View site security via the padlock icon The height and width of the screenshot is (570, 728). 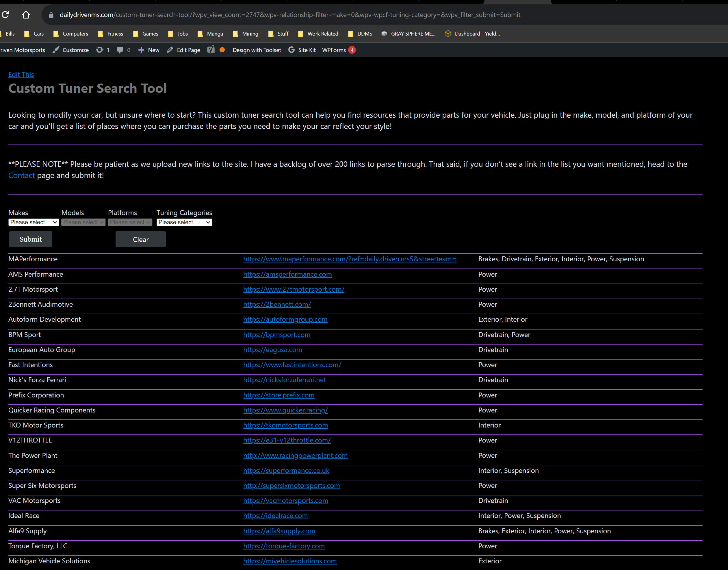pos(51,15)
